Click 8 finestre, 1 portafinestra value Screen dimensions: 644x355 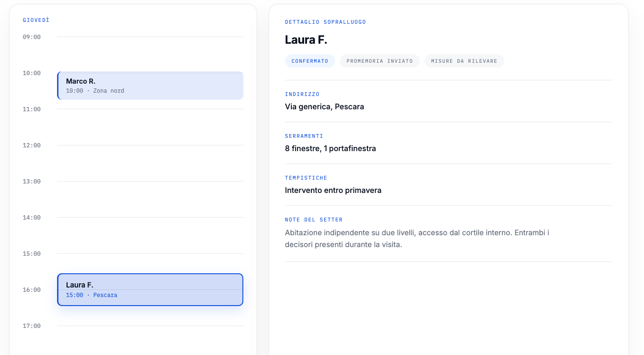tap(330, 148)
